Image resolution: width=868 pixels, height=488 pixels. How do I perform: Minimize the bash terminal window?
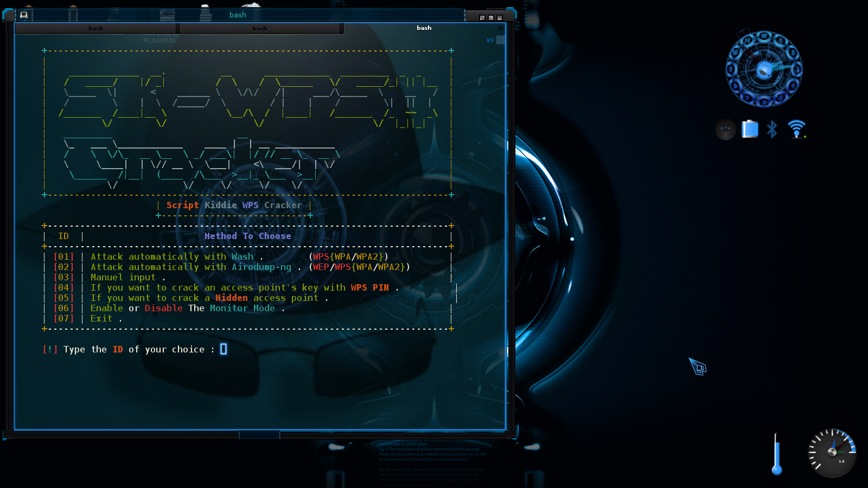click(482, 18)
